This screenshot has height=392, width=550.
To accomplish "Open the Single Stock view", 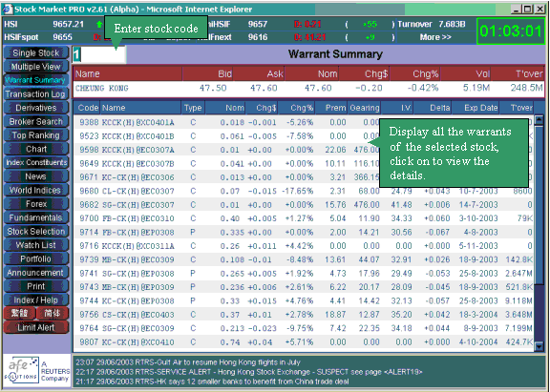I will (x=36, y=52).
